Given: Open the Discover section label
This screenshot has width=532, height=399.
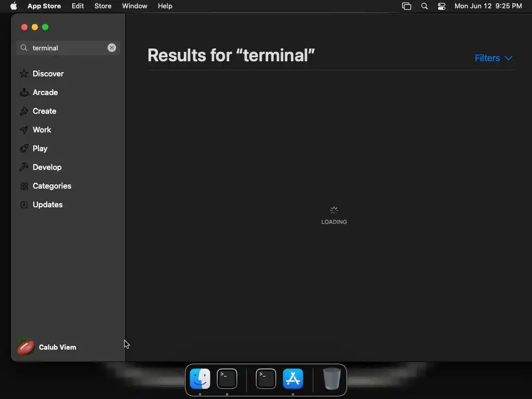Looking at the screenshot, I should coord(48,74).
